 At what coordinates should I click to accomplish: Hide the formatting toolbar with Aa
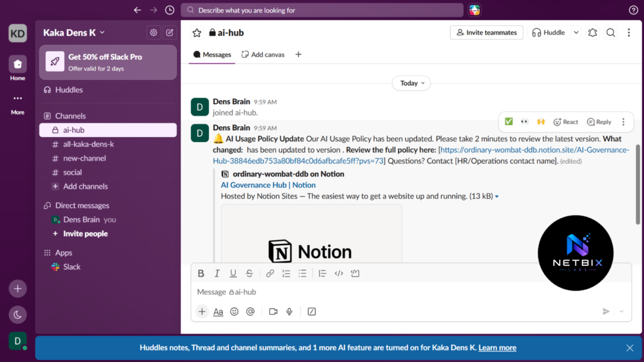tap(218, 312)
